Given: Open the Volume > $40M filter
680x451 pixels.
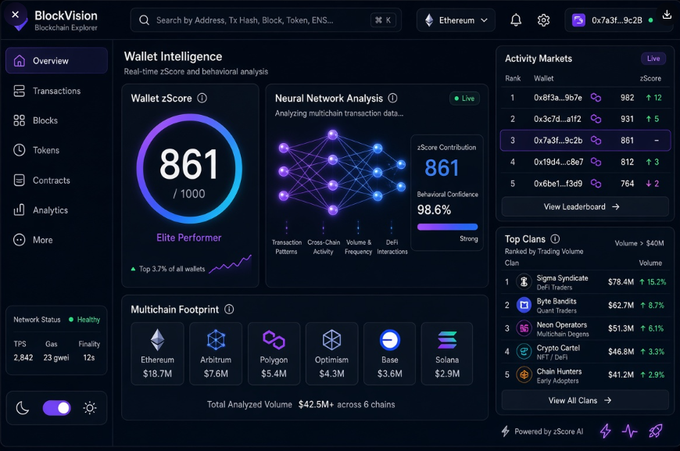Looking at the screenshot, I should [x=639, y=243].
